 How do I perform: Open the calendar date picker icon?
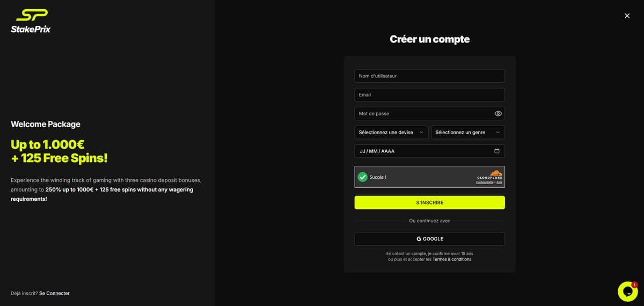496,151
